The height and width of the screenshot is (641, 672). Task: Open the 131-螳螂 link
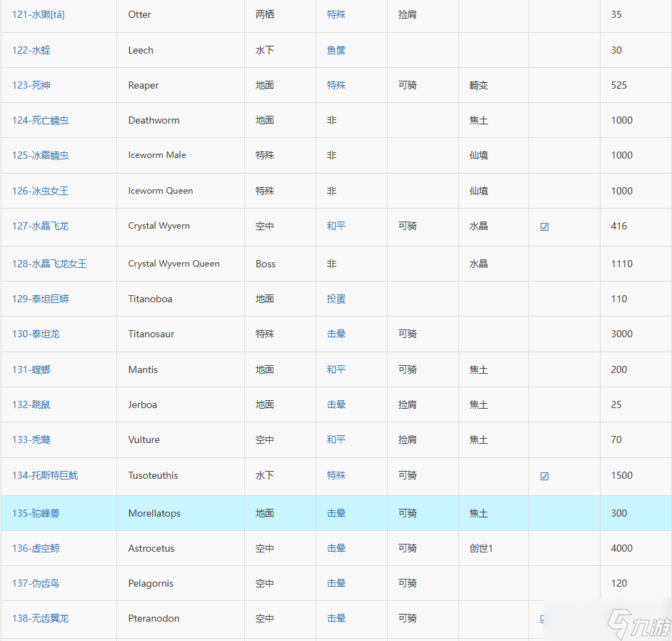point(31,369)
